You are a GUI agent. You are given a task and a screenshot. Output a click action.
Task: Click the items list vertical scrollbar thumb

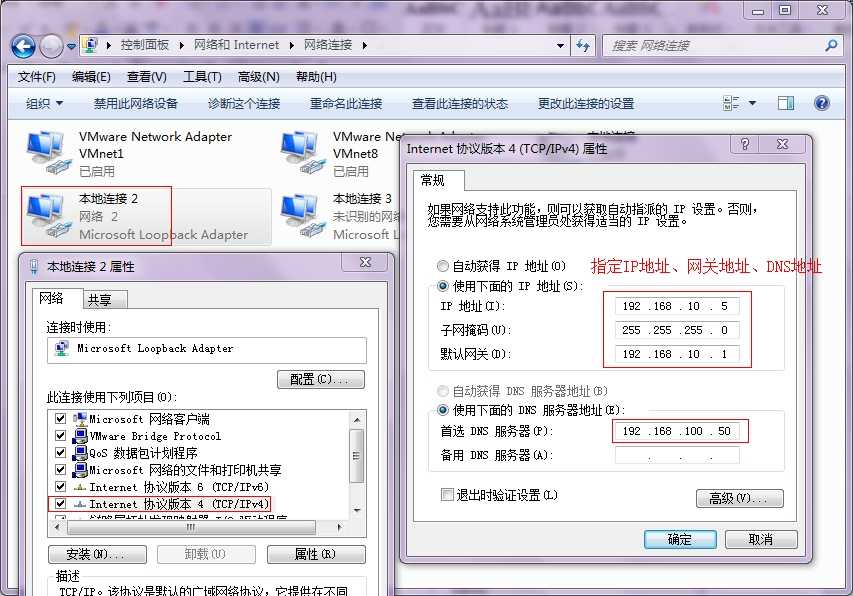coord(356,456)
